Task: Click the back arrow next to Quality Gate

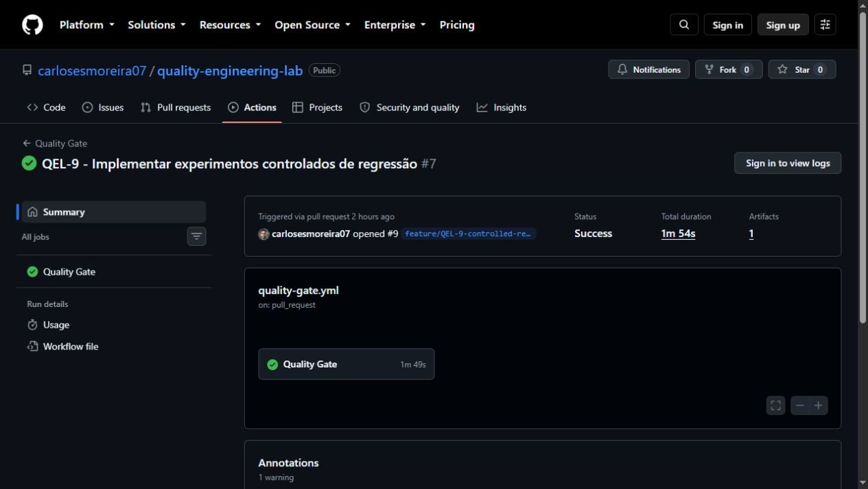Action: tap(27, 144)
